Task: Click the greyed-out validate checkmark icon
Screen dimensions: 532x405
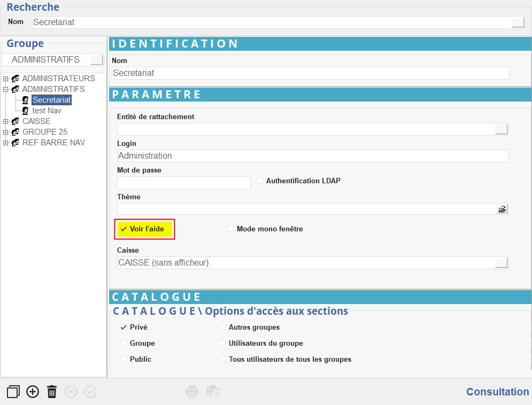Action: click(90, 392)
